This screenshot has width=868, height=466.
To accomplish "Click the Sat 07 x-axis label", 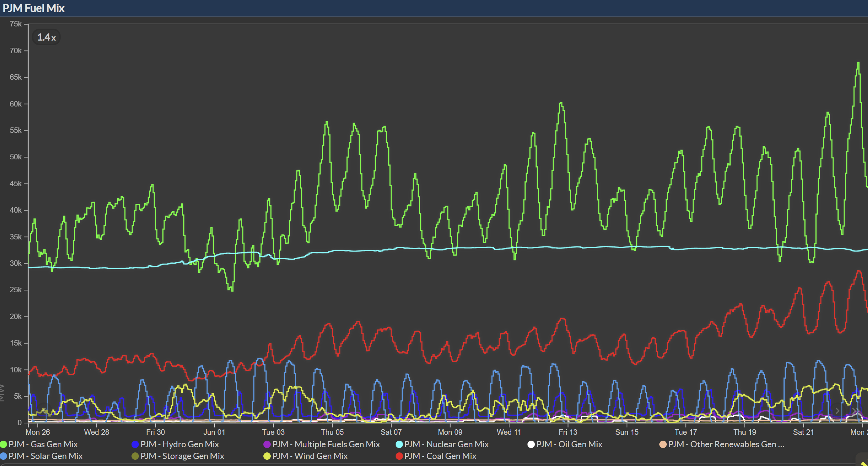I will coord(391,432).
